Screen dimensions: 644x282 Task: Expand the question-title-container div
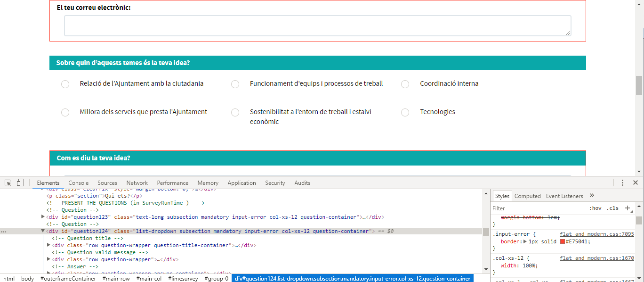coord(49,245)
